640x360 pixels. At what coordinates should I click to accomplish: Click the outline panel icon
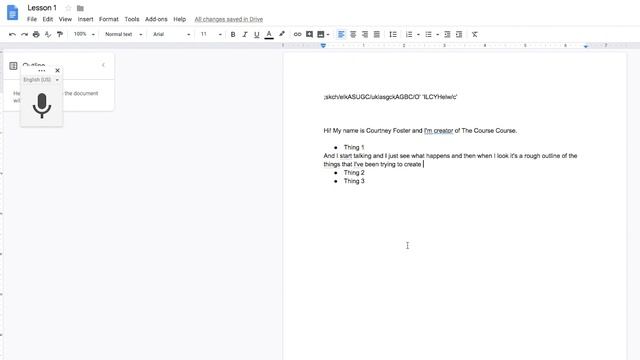(x=13, y=65)
